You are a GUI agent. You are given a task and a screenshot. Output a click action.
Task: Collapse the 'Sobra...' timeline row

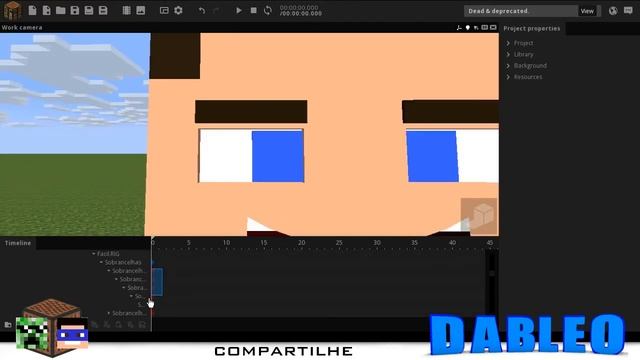tap(124, 288)
